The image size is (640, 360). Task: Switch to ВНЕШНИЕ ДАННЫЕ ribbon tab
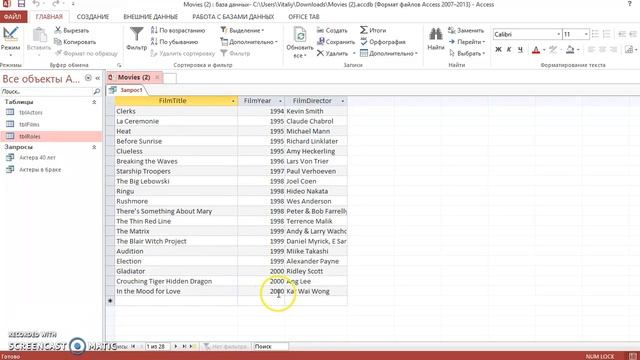(x=151, y=17)
